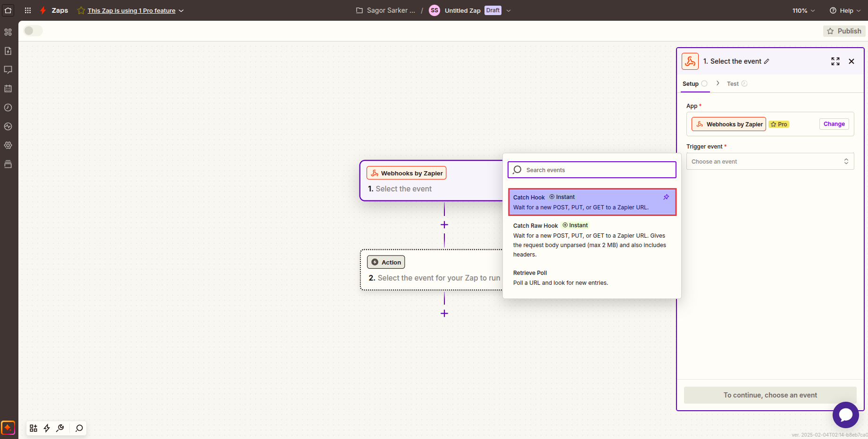Switch to the Test tab
Screen dimensions: 868x439
737,83
